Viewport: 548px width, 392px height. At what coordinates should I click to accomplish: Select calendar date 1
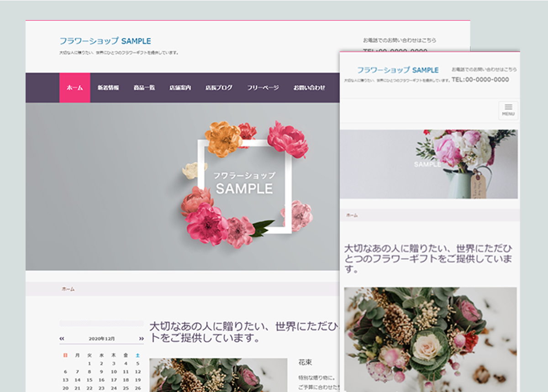(90, 364)
